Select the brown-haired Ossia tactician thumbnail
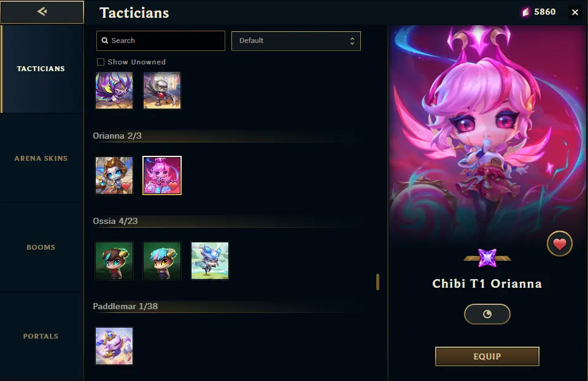Image resolution: width=588 pixels, height=381 pixels. pyautogui.click(x=114, y=261)
